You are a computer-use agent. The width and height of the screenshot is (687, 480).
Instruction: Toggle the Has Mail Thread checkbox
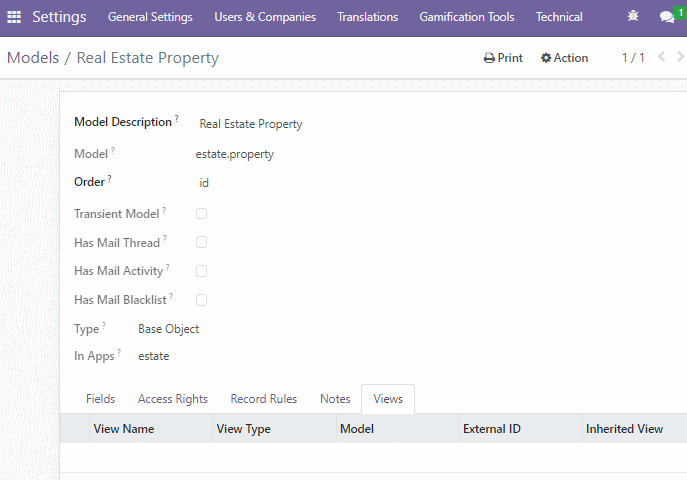202,242
